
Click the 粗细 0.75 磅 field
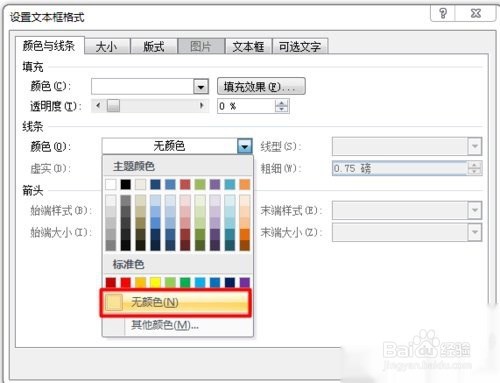pyautogui.click(x=400, y=168)
